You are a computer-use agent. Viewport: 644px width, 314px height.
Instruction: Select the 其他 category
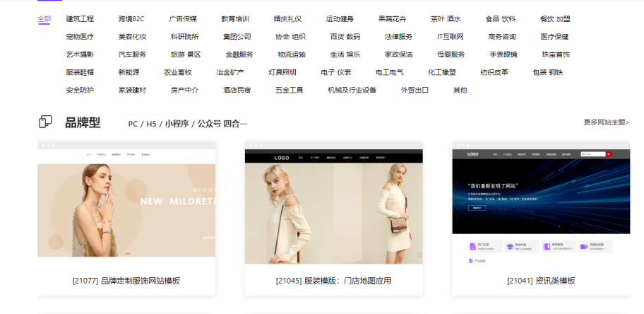460,90
